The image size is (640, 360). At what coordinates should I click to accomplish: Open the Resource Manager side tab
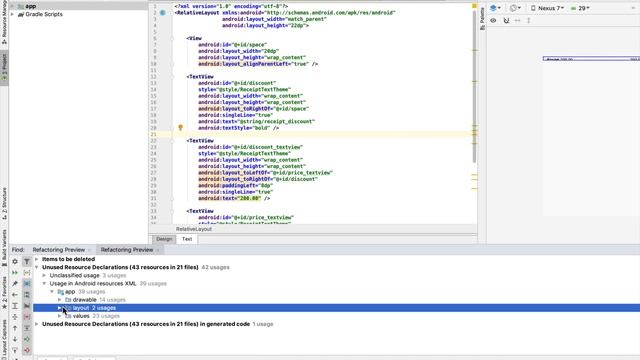point(4,22)
